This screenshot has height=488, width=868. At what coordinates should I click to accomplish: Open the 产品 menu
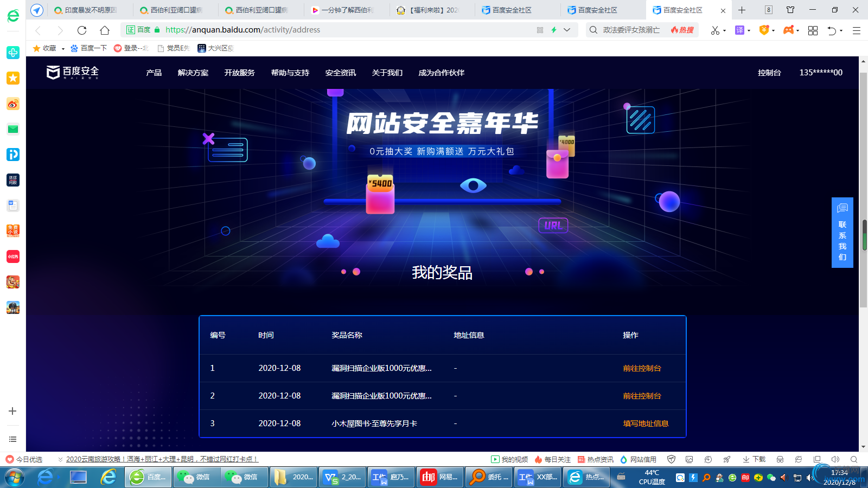click(x=154, y=73)
